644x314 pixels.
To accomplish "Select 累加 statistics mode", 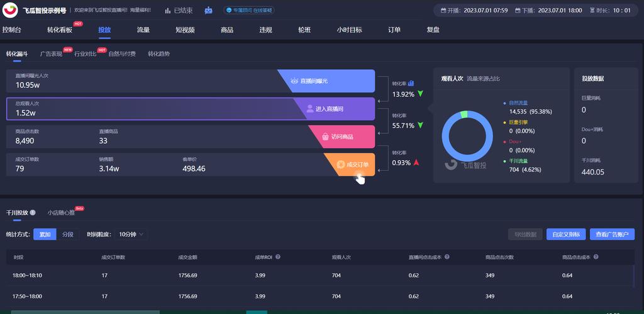I will 45,234.
